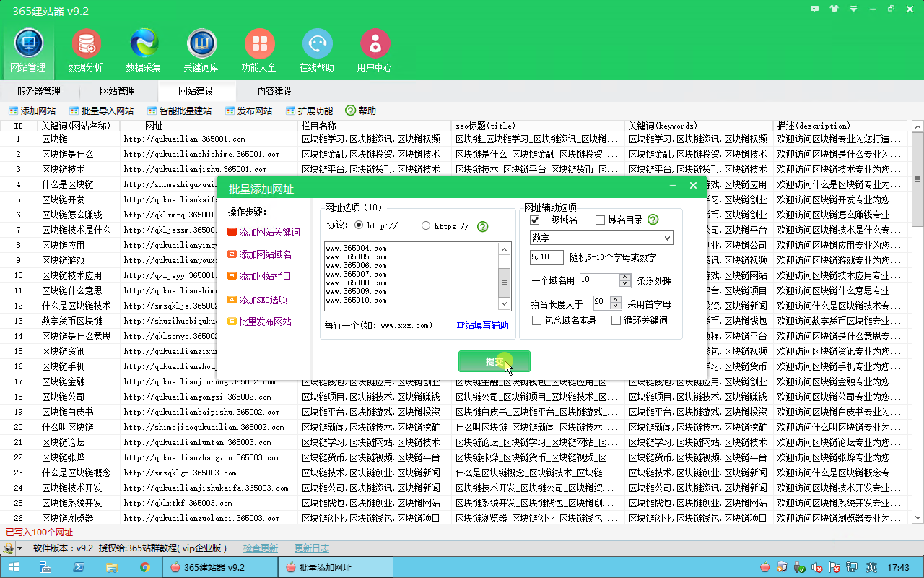Switch to the 365建站器 v9.2 taskbar button
Image resolution: width=924 pixels, height=578 pixels.
click(219, 568)
